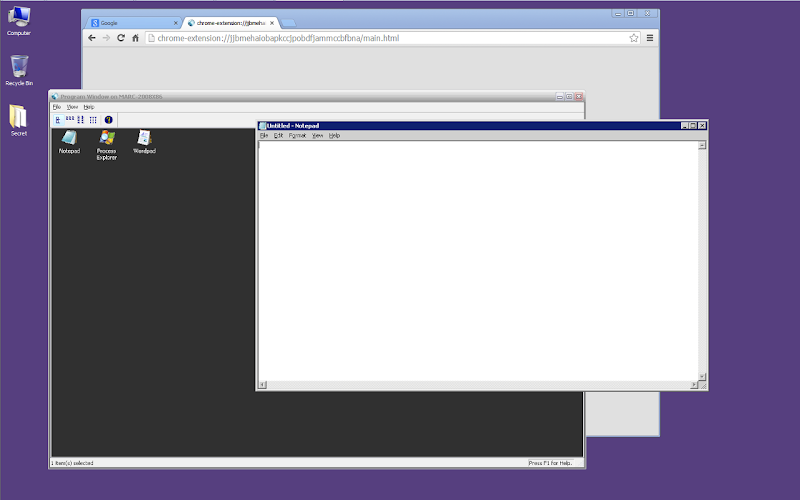
Task: Click the Program Window title bar globe icon
Action: click(x=55, y=96)
